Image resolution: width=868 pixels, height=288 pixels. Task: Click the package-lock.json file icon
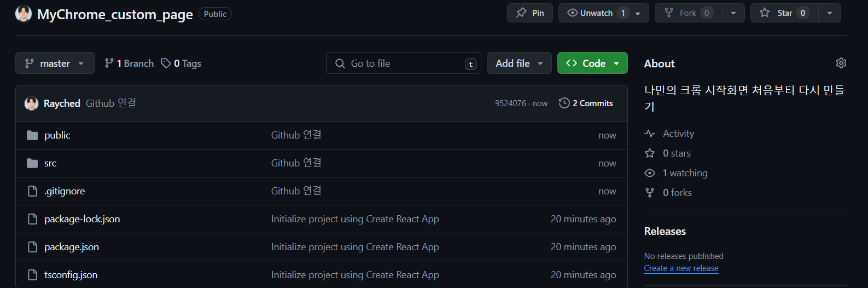click(x=32, y=219)
